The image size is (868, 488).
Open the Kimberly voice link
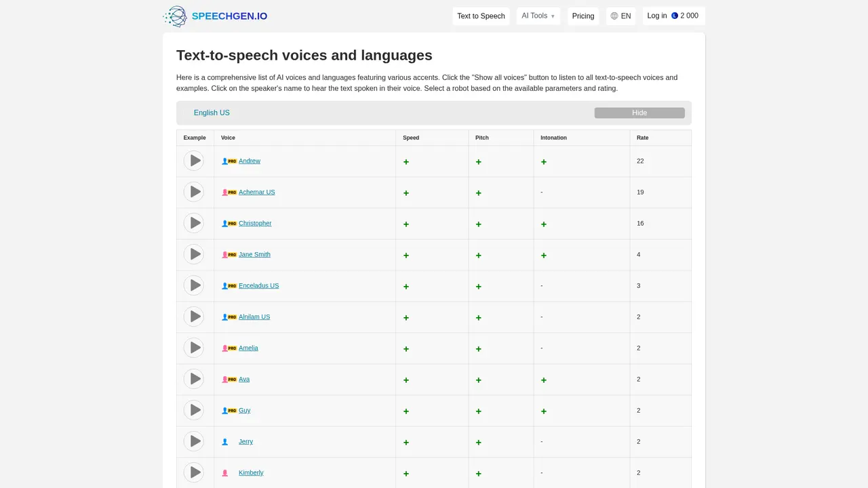coord(251,473)
